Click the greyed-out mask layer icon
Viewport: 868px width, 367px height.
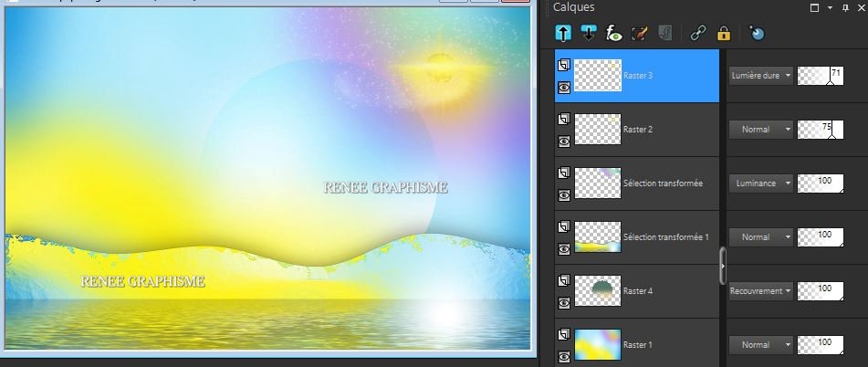[664, 33]
